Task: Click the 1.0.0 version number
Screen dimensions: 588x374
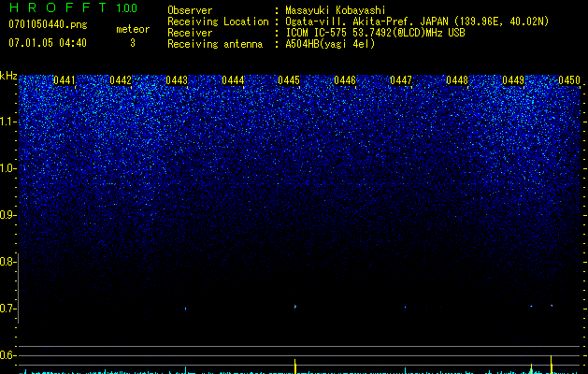Action: pyautogui.click(x=126, y=8)
